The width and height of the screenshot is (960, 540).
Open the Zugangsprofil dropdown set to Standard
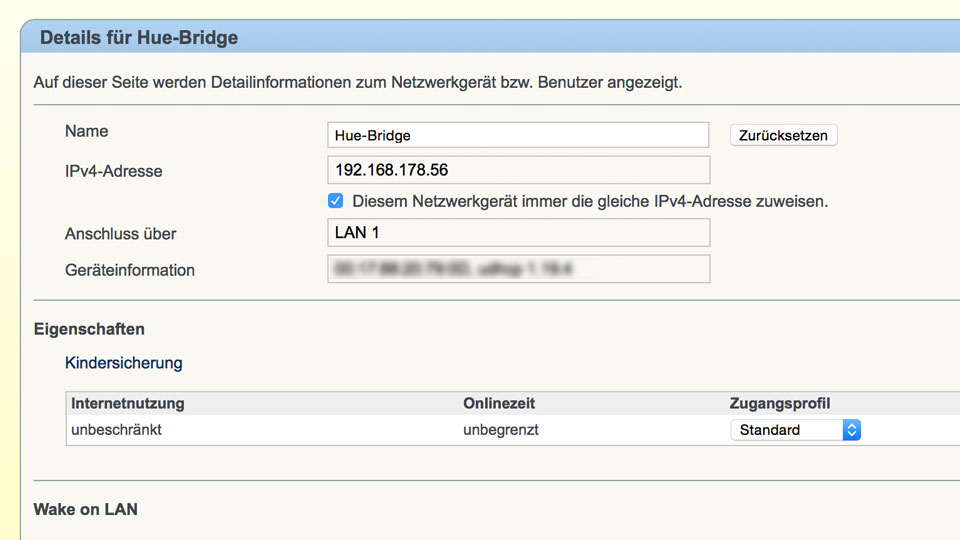coord(795,430)
